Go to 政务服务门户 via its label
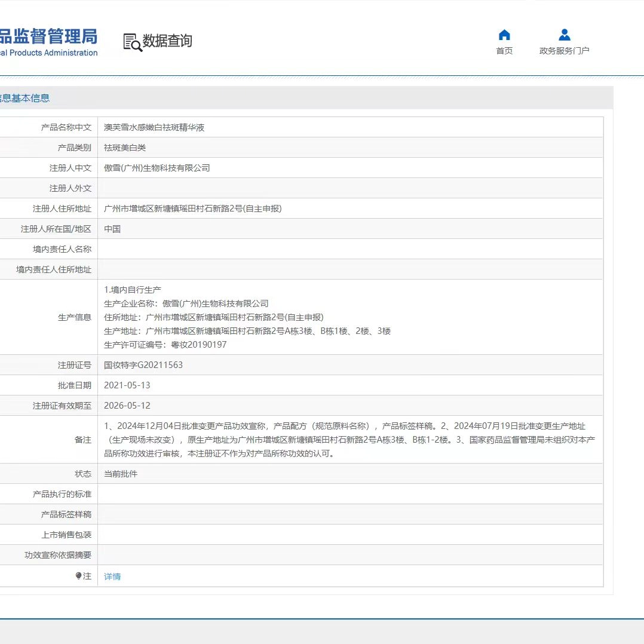This screenshot has width=644, height=644. [564, 51]
